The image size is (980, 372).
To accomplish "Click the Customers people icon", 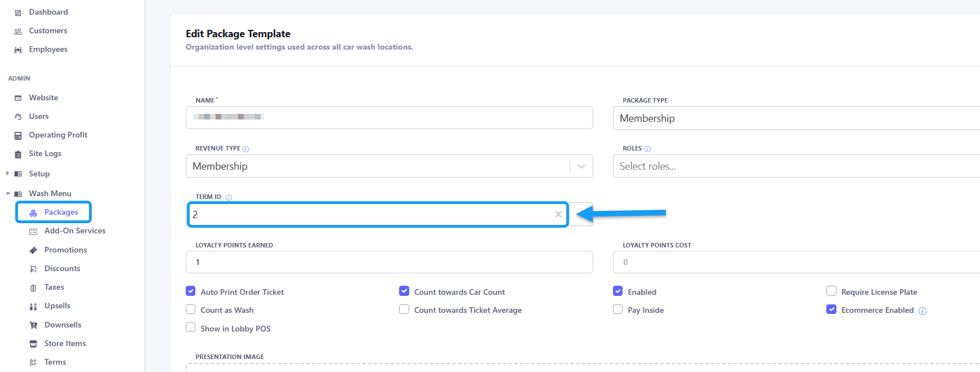I will 18,31.
